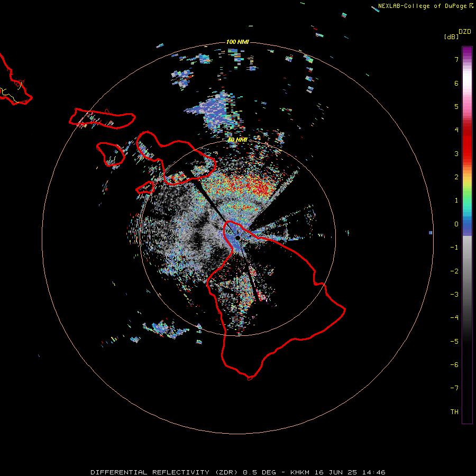The image size is (476, 476).
Task: Click the blue band near 0 dB
Action: pos(467,226)
